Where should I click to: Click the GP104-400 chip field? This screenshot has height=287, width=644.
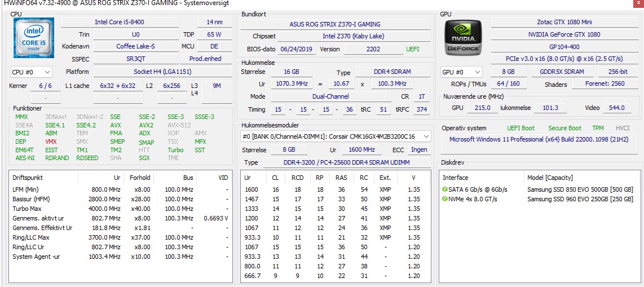[x=564, y=47]
